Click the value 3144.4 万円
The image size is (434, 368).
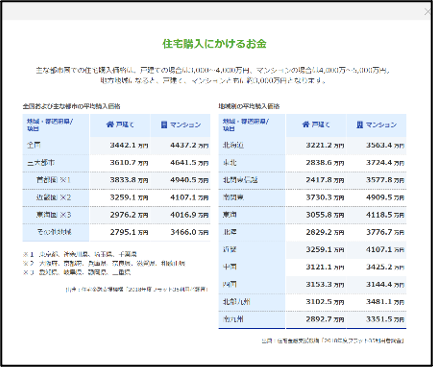coord(385,284)
